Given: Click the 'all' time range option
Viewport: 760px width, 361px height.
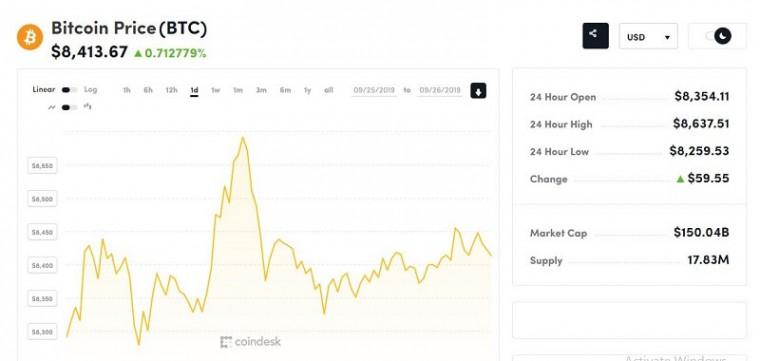Looking at the screenshot, I should [329, 90].
